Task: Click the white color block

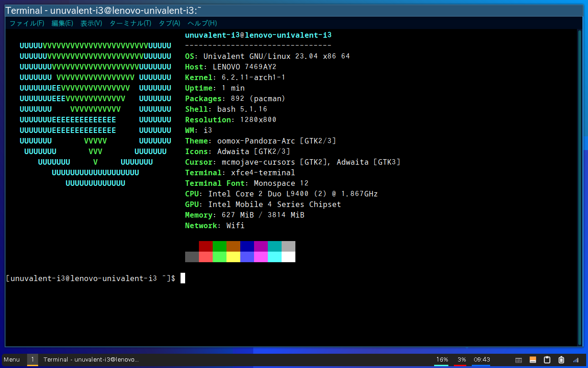Action: (x=288, y=257)
